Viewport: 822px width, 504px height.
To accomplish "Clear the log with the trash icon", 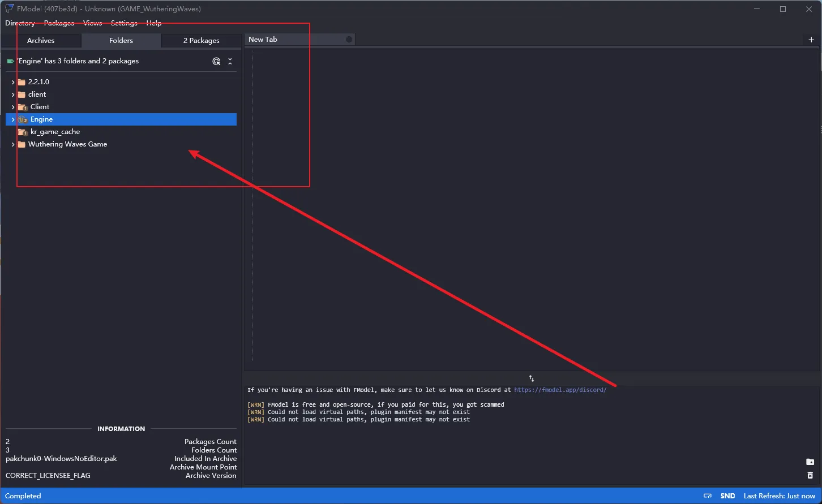I will pos(810,475).
